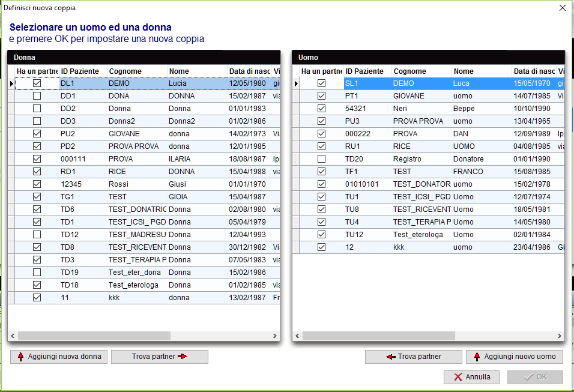This screenshot has width=574, height=392.
Task: Select name Beppe in Uomo table
Action: coord(482,108)
